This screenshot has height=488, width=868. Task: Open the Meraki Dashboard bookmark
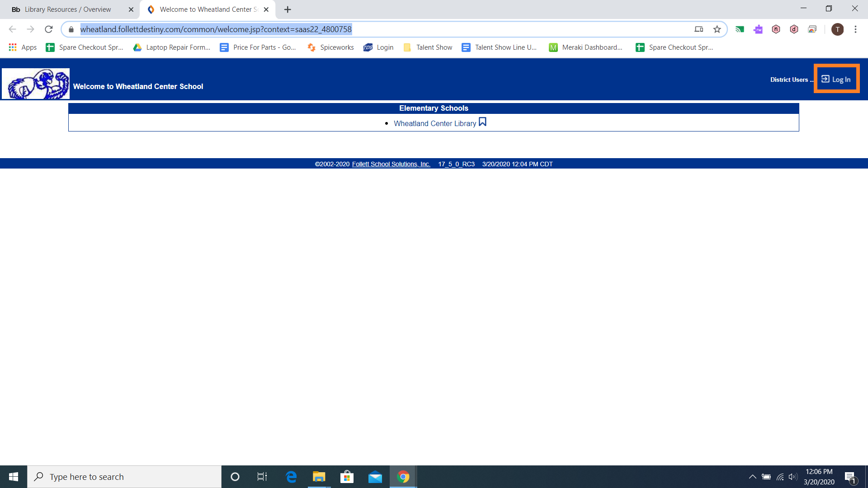tap(585, 47)
